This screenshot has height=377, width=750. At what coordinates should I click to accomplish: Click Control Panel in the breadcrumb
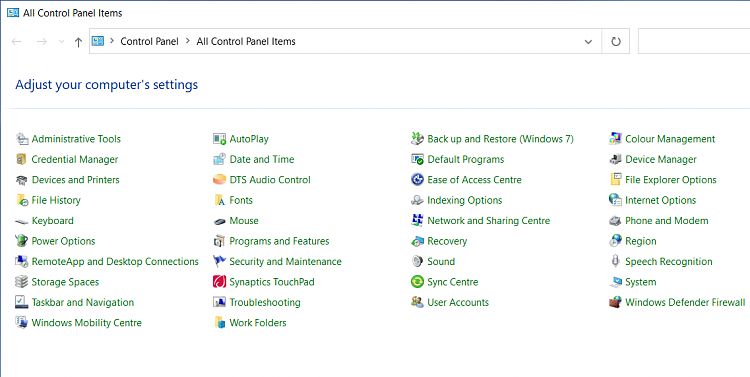pos(149,42)
